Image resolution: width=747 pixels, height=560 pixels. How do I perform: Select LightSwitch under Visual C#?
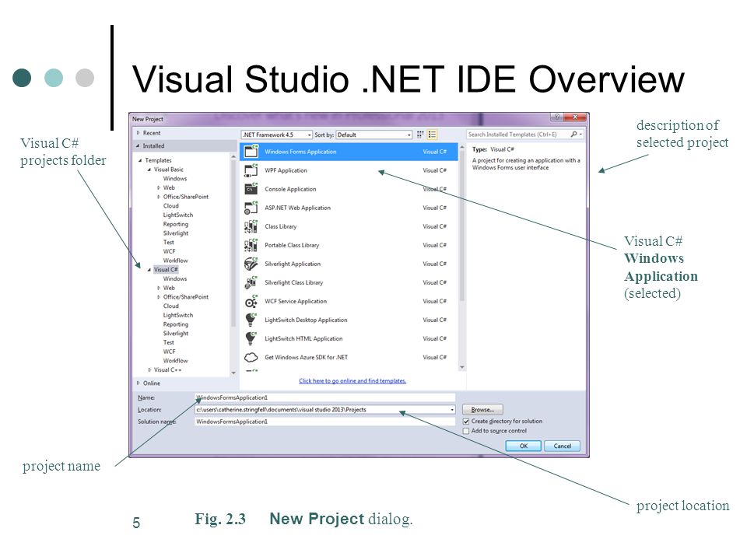click(178, 315)
